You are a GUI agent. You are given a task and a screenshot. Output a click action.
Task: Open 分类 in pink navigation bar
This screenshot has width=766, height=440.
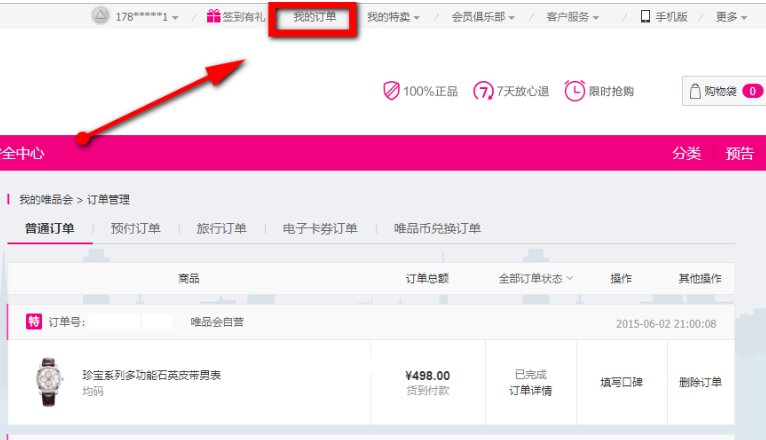coord(686,153)
